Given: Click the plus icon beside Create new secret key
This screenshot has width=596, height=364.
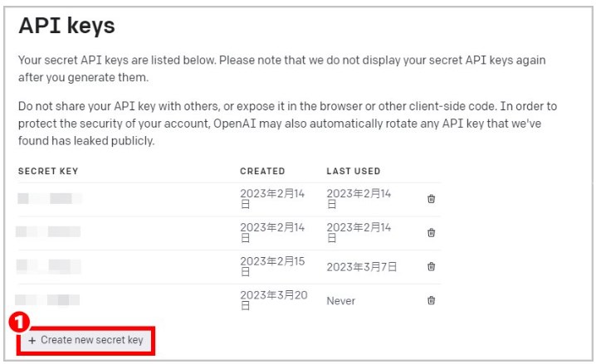Looking at the screenshot, I should (32, 341).
